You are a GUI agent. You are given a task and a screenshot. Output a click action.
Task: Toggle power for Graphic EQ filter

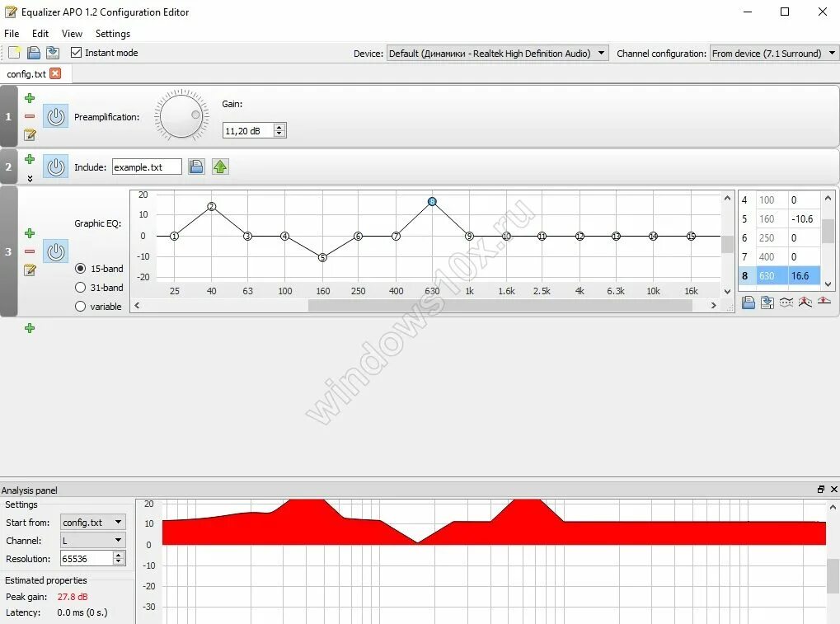point(56,251)
